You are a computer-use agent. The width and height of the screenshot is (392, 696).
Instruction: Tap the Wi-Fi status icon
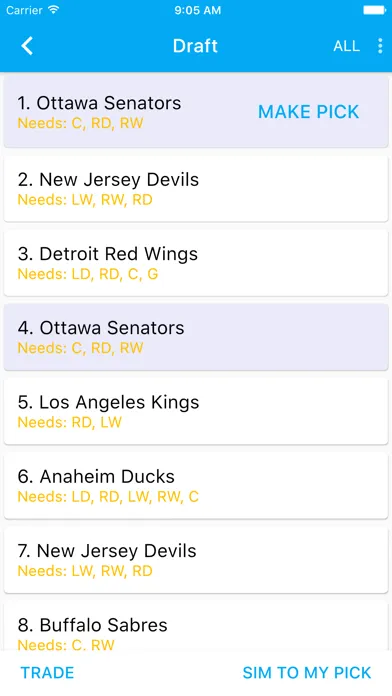(54, 10)
